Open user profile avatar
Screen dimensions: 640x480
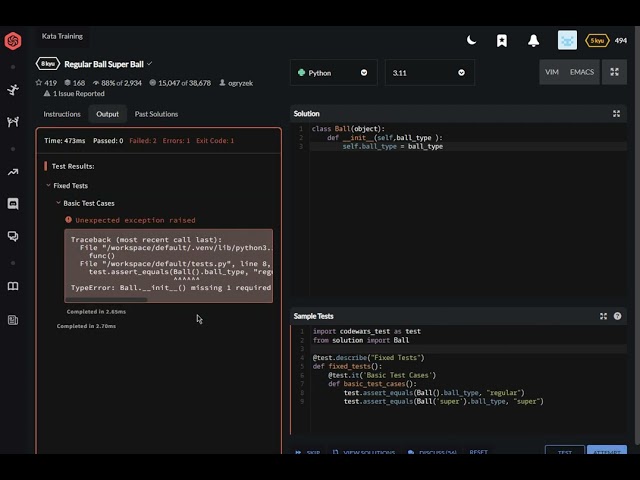tap(567, 40)
